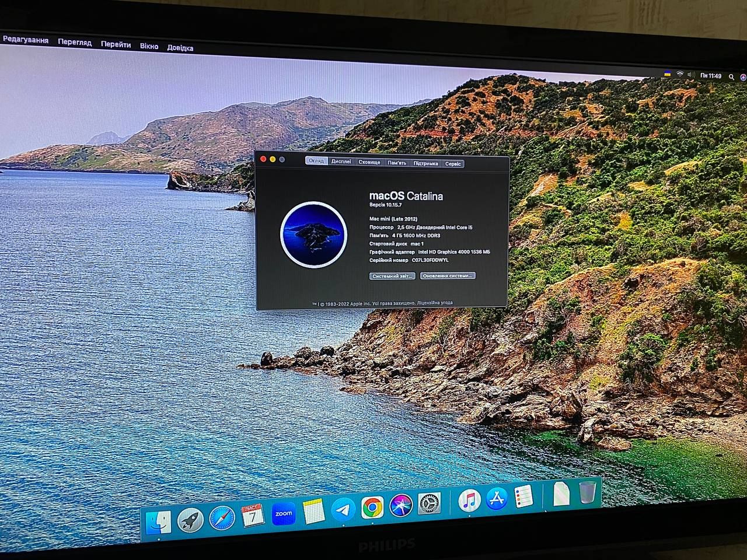Launch Safari from the Dock

[222, 517]
